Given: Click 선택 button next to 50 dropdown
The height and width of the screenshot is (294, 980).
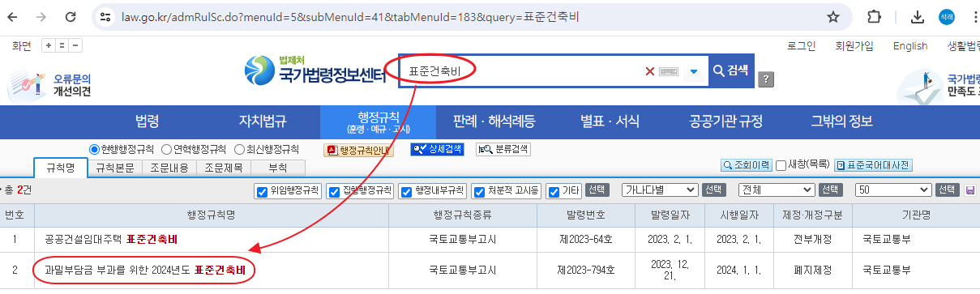Looking at the screenshot, I should point(948,190).
